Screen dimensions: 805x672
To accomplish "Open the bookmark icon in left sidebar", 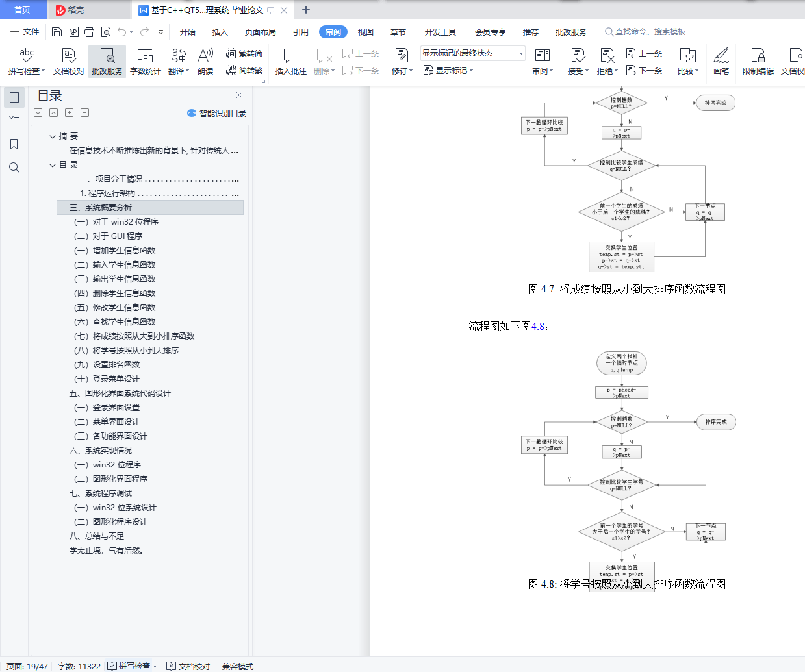I will pyautogui.click(x=14, y=144).
